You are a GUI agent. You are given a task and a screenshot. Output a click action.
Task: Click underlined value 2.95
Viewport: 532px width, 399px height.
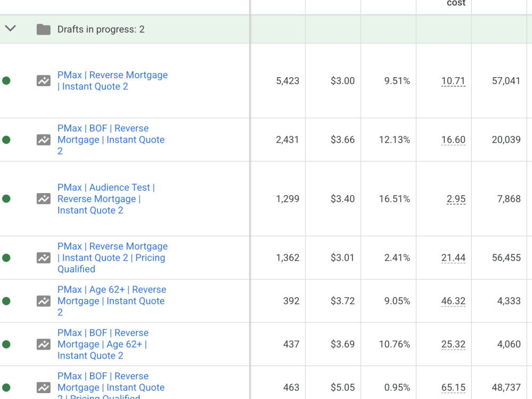pyautogui.click(x=456, y=199)
